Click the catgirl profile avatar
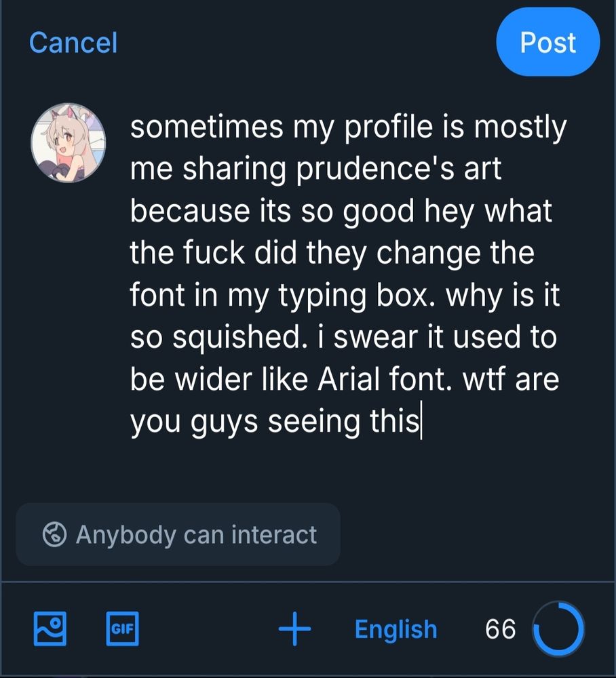Screen dimensions: 616x678 click(68, 142)
